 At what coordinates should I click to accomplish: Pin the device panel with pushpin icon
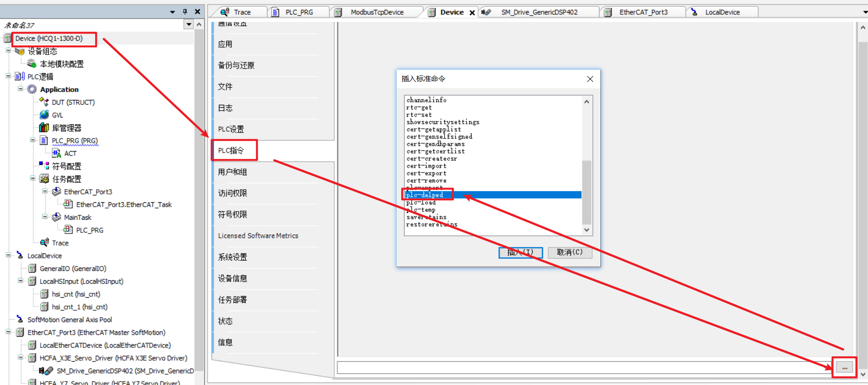pyautogui.click(x=185, y=12)
